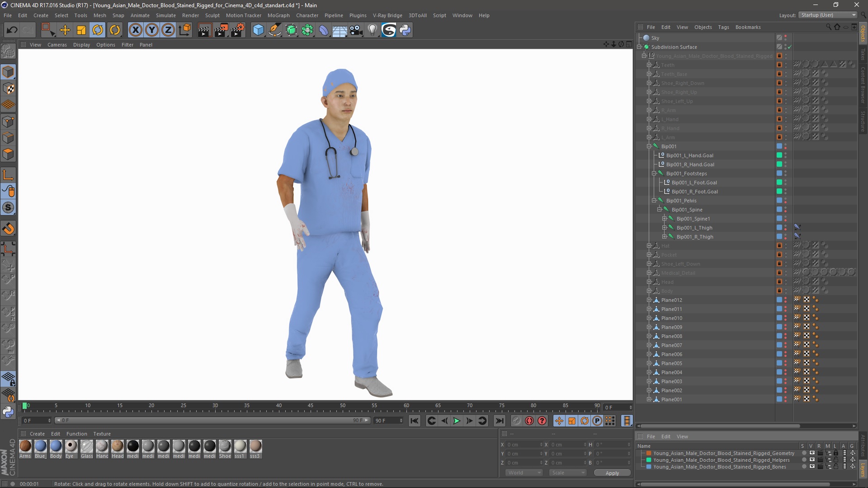Toggle Sky object visibility dots
Viewport: 868px width, 488px height.
pos(786,38)
